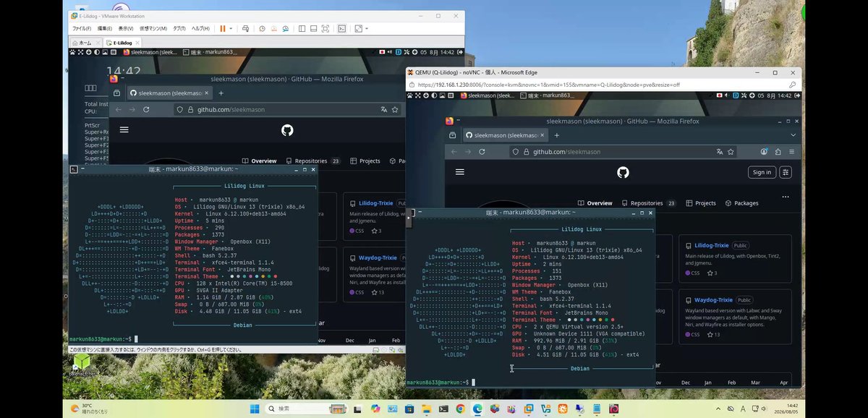Image resolution: width=868 pixels, height=418 pixels.
Task: Open VMware ヘルプ(H) menu
Action: point(200,28)
